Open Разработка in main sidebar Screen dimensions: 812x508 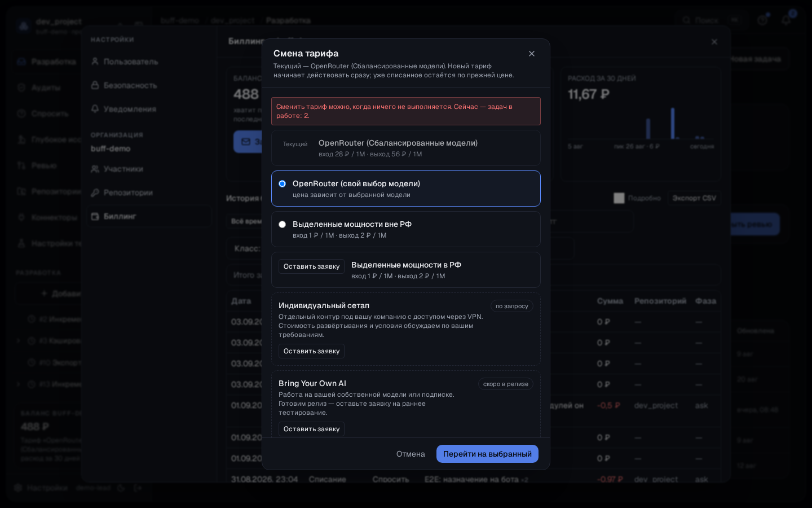[46, 62]
